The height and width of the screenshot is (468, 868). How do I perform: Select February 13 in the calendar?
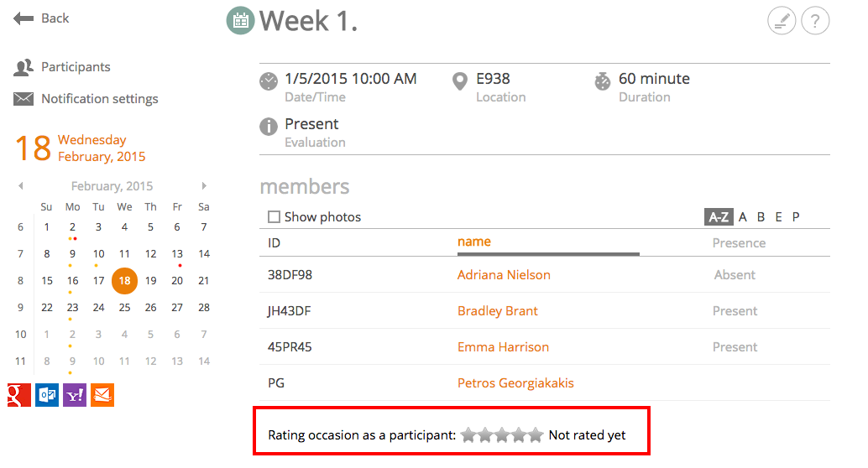177,254
